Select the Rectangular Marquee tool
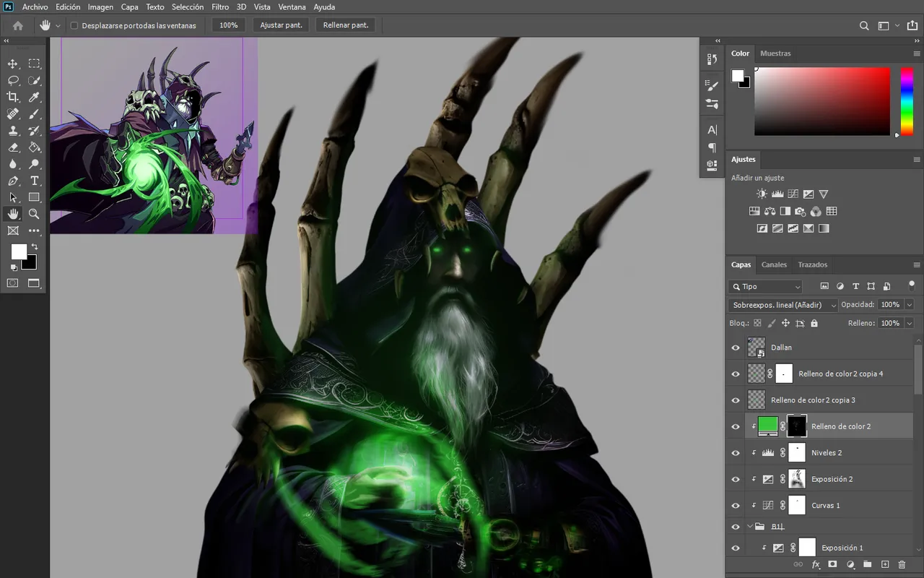Viewport: 924px width, 578px height. pyautogui.click(x=34, y=64)
